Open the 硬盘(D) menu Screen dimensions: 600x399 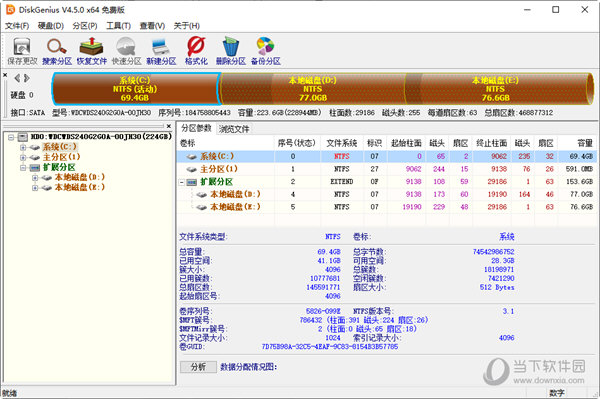(51, 26)
